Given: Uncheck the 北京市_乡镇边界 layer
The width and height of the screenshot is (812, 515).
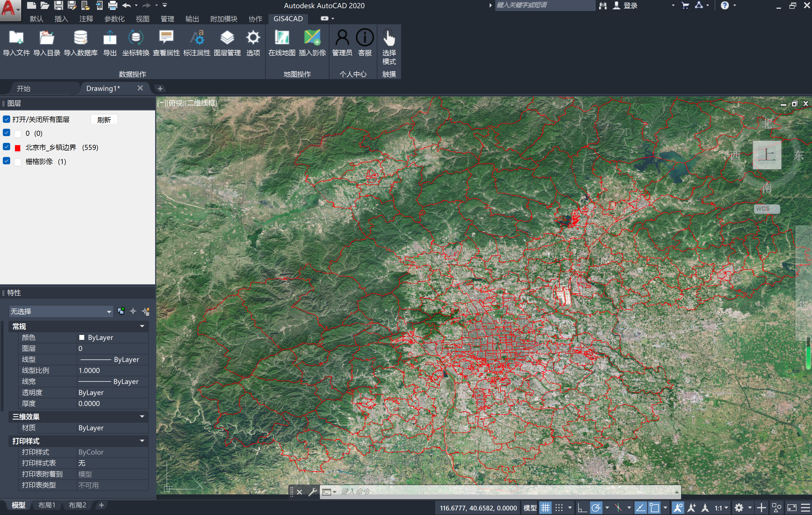Looking at the screenshot, I should click(6, 147).
